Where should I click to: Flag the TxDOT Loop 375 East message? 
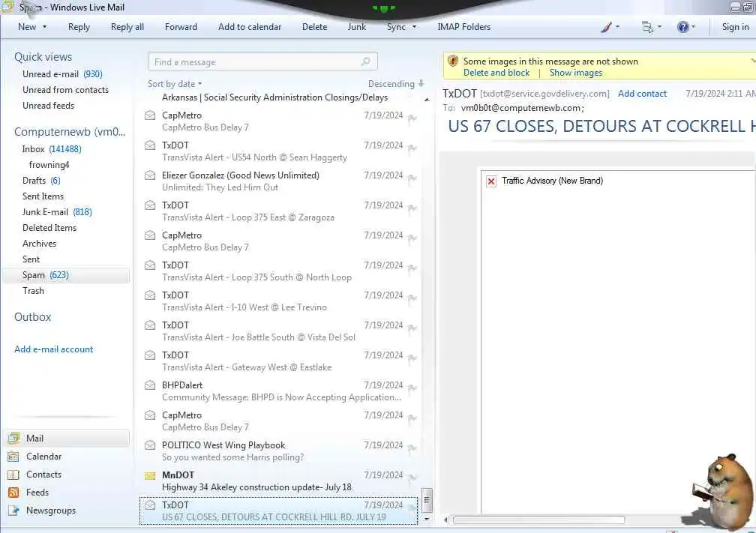pyautogui.click(x=412, y=208)
